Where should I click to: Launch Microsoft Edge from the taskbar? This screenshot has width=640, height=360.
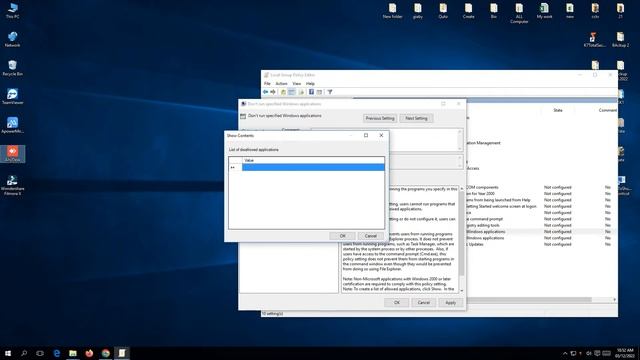tap(57, 353)
